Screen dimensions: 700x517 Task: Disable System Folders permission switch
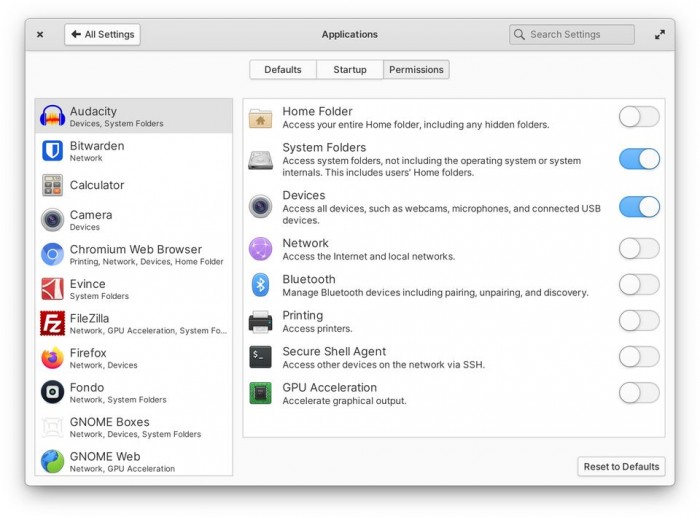(x=639, y=159)
